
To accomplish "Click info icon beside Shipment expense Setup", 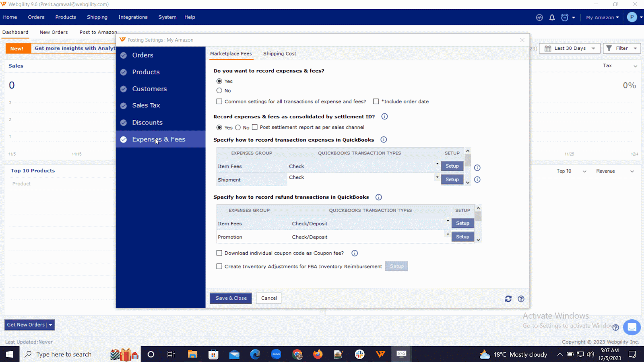I will pos(477,180).
